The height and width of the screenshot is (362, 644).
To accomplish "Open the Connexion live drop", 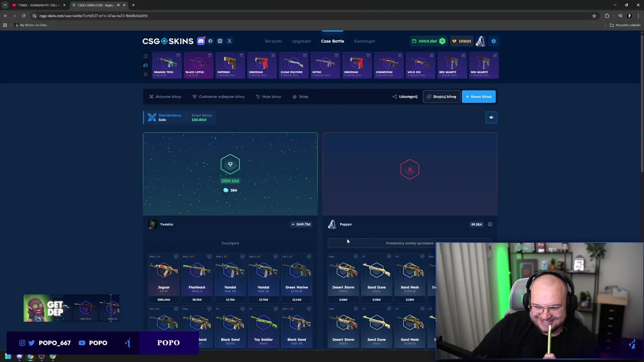I will coord(388,65).
